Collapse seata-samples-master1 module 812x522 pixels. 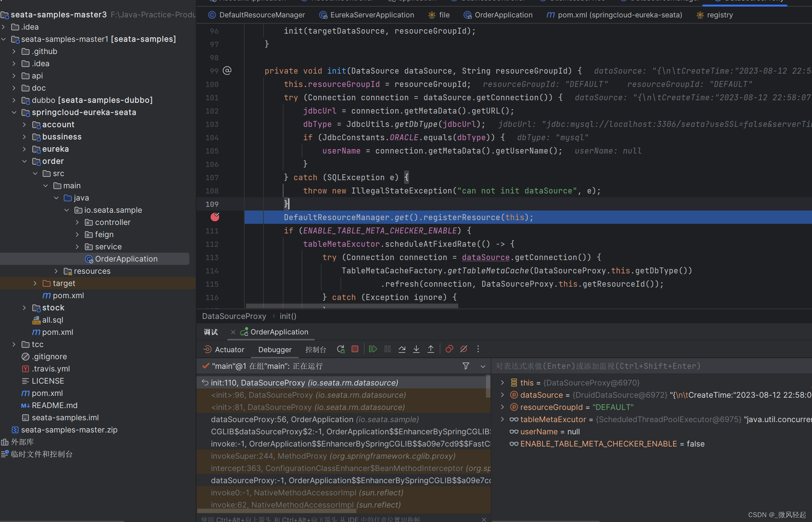(4, 39)
